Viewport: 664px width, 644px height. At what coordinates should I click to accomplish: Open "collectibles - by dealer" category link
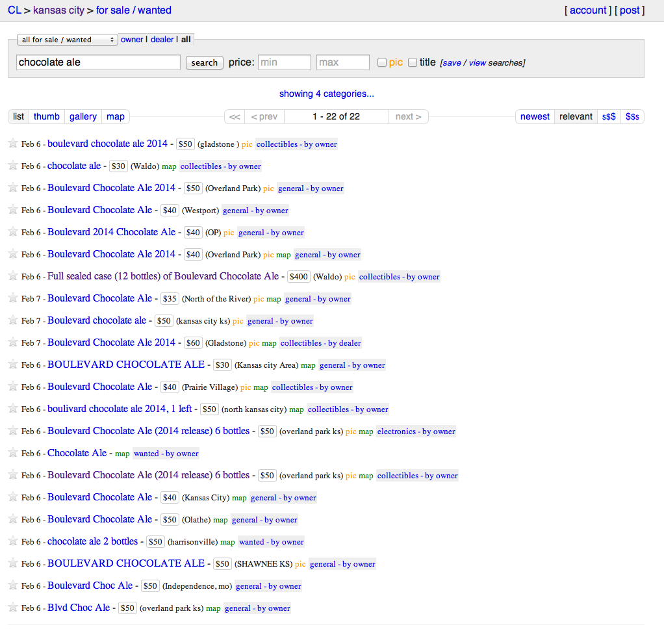click(320, 342)
